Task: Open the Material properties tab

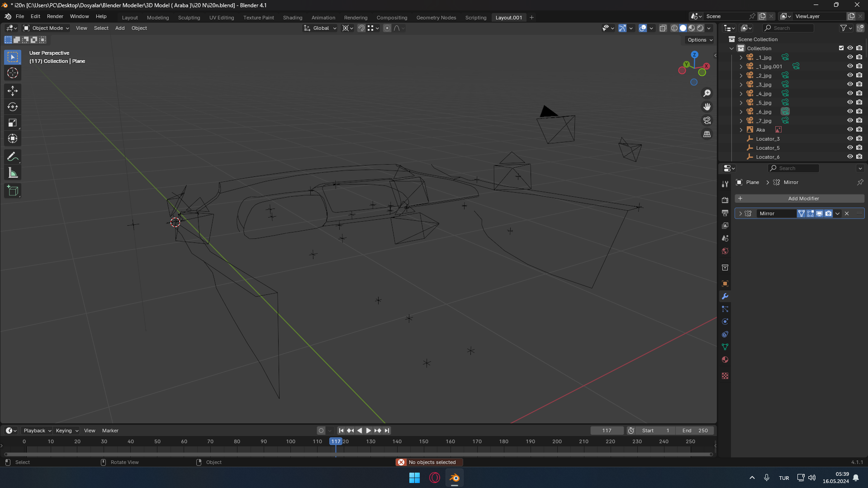Action: click(725, 360)
